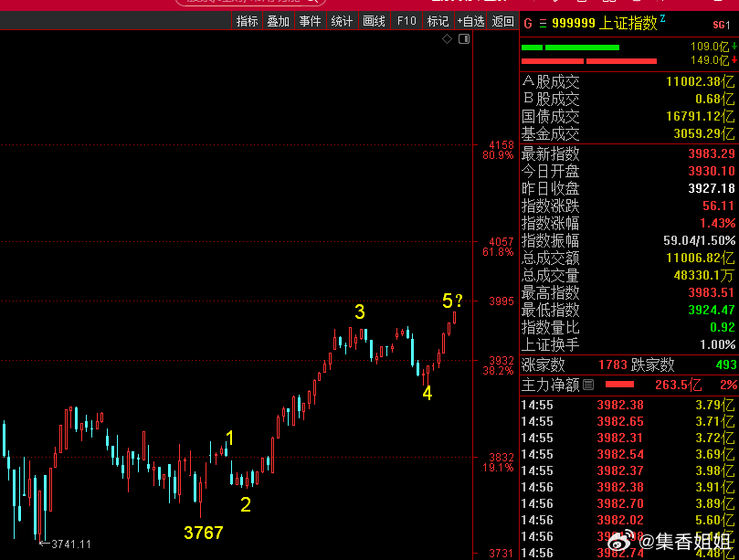Select the tick row with price 3982.31
739x560 pixels.
pos(628,438)
